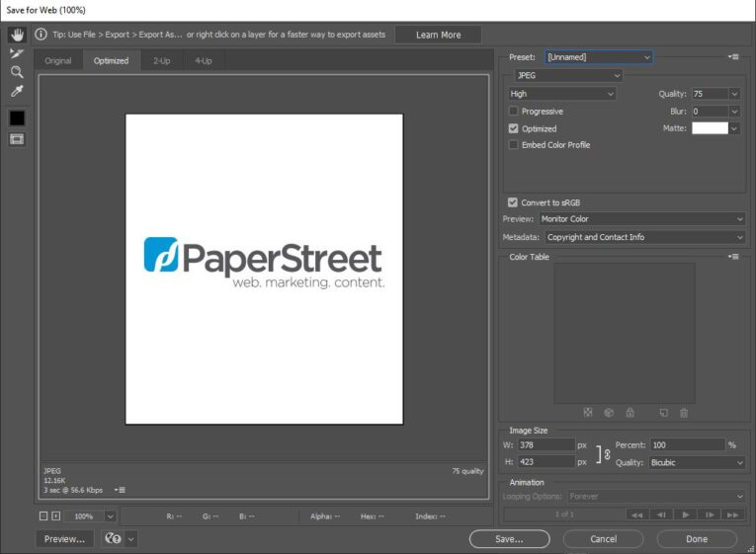Click the black eyedropper color swatch
Screen dimensions: 756x554
click(17, 119)
